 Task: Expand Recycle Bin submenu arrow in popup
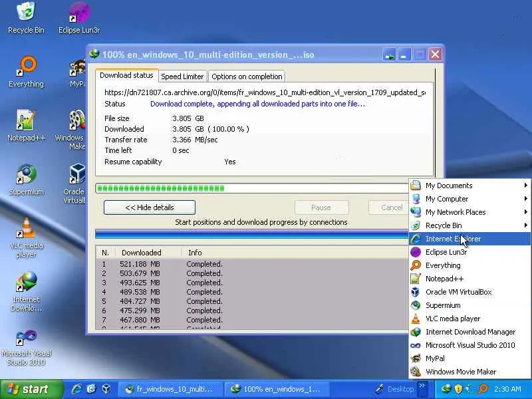(x=525, y=225)
